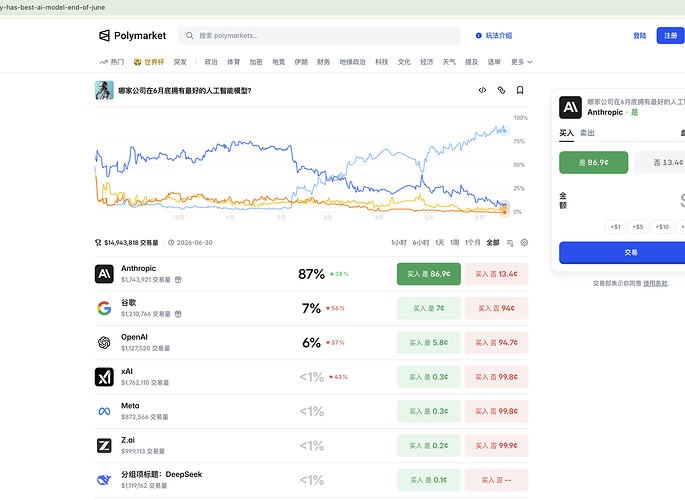Click the Meta logo icon
685x500 pixels.
[x=104, y=411]
